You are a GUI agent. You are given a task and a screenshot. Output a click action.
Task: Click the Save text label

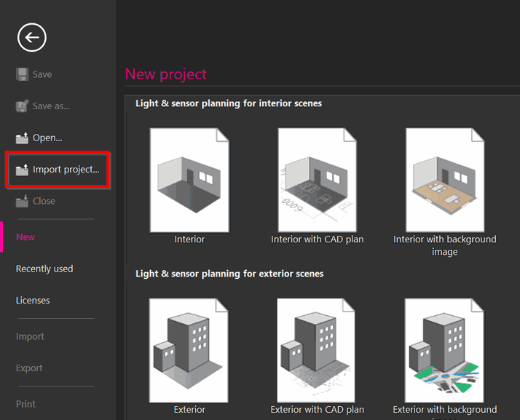click(42, 74)
